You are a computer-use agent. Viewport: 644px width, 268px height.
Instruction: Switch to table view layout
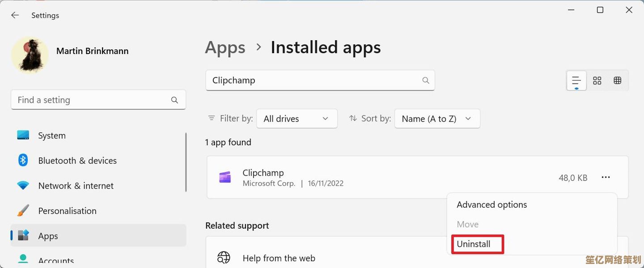click(x=618, y=80)
